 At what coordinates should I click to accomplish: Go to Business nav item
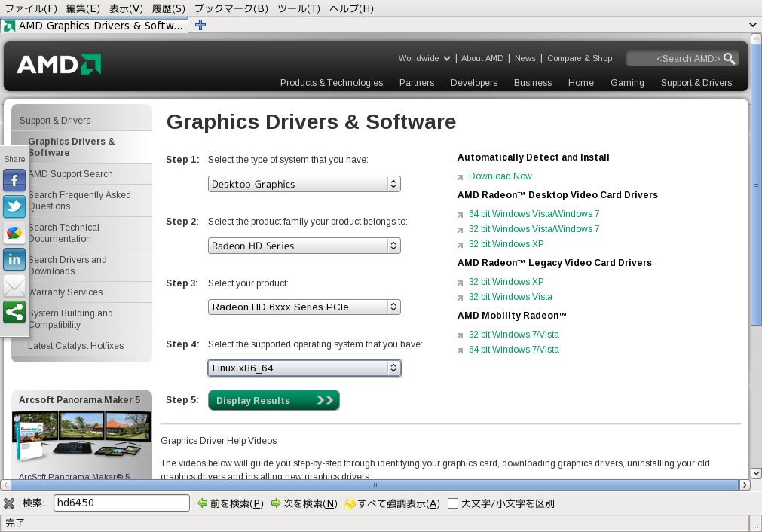tap(533, 83)
